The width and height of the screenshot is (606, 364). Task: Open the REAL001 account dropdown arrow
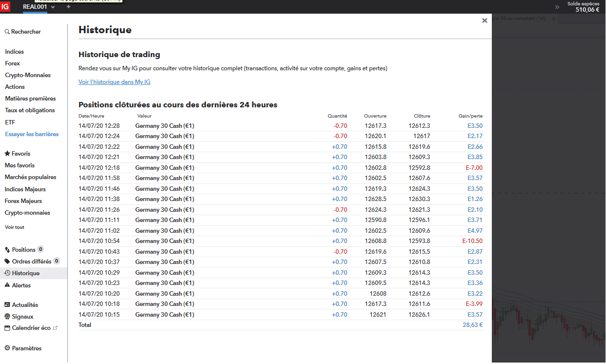[53, 7]
